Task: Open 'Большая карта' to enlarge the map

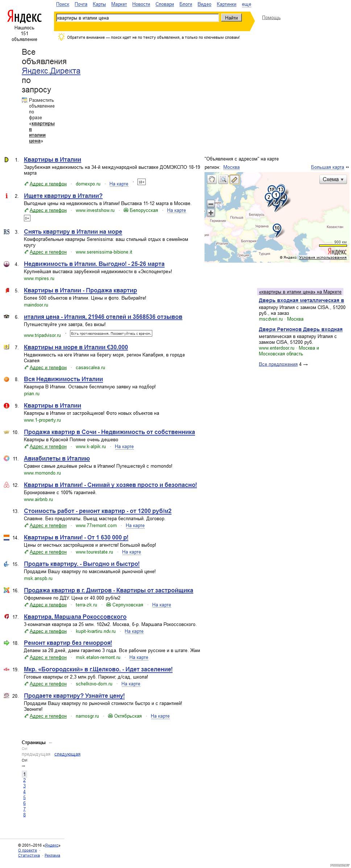Action: click(x=327, y=167)
